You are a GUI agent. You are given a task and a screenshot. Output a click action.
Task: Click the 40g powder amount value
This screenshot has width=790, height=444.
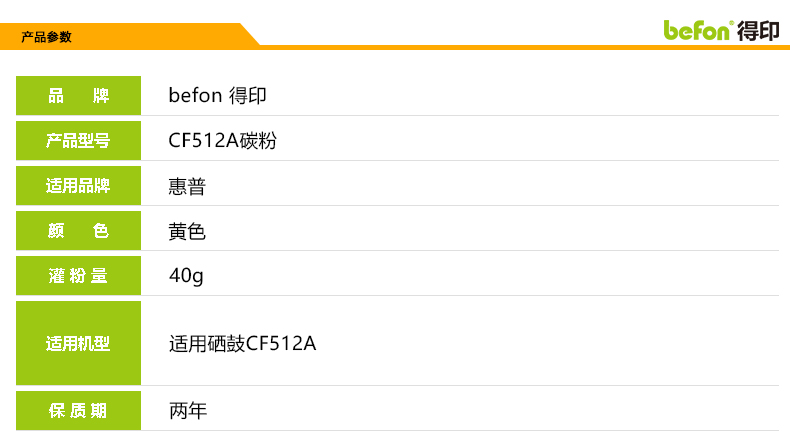[186, 276]
